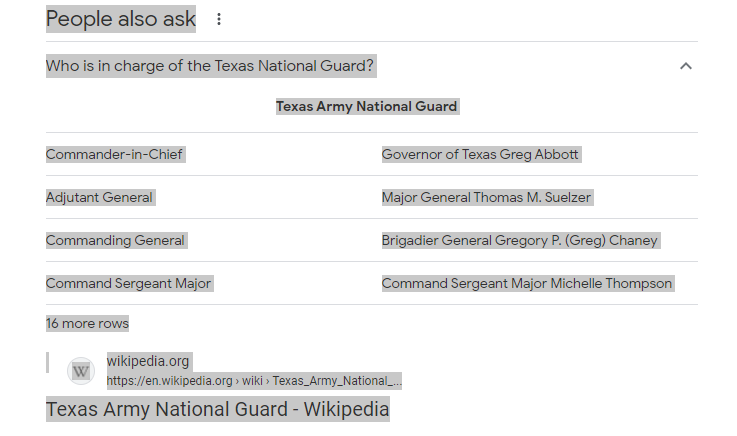Click the 'People also ask' heading
737x436 pixels.
[121, 19]
